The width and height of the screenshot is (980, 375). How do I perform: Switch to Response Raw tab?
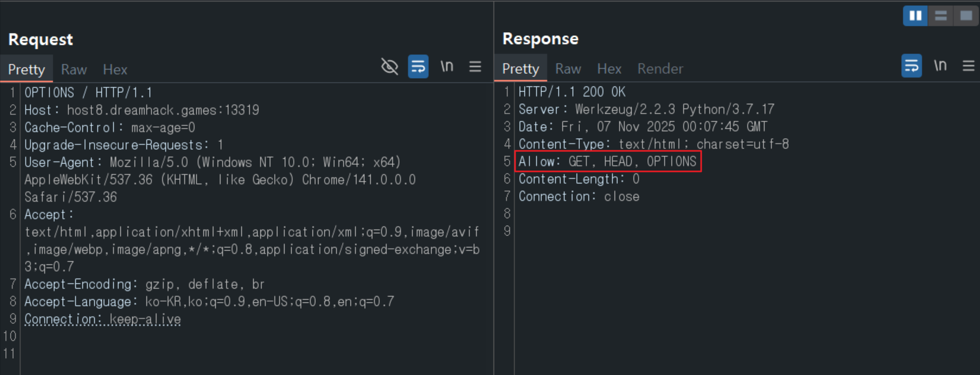(x=568, y=69)
